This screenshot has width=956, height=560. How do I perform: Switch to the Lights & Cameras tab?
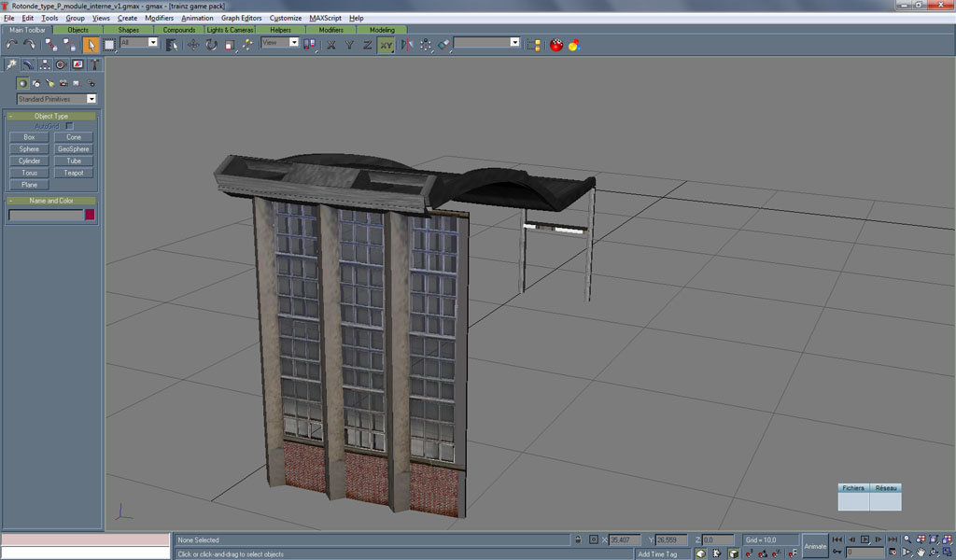(x=230, y=30)
